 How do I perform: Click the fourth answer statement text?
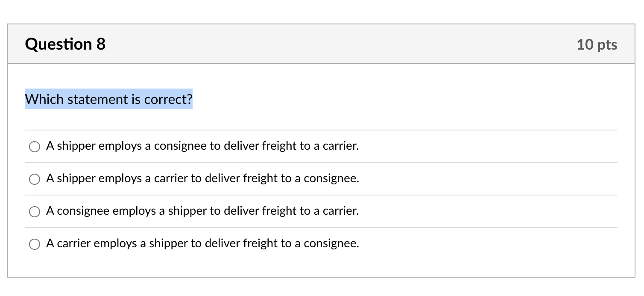click(x=203, y=243)
